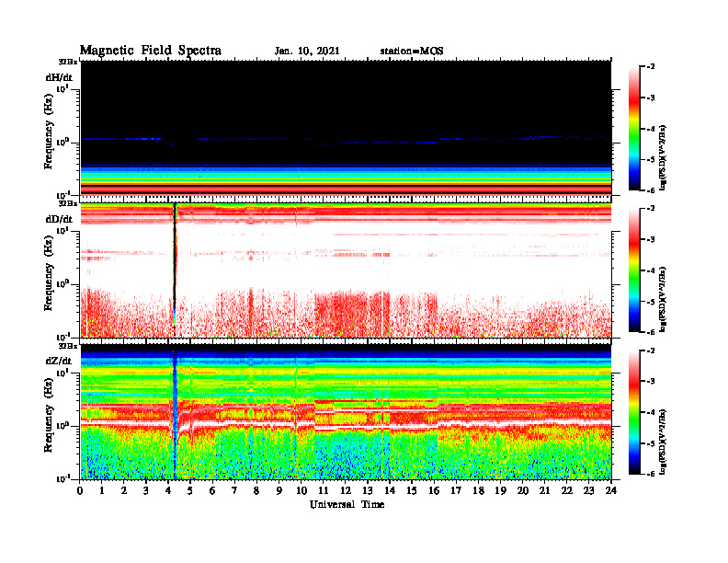Image resolution: width=728 pixels, height=563 pixels.
Task: Click the dD/dt panel label
Action: (x=59, y=219)
